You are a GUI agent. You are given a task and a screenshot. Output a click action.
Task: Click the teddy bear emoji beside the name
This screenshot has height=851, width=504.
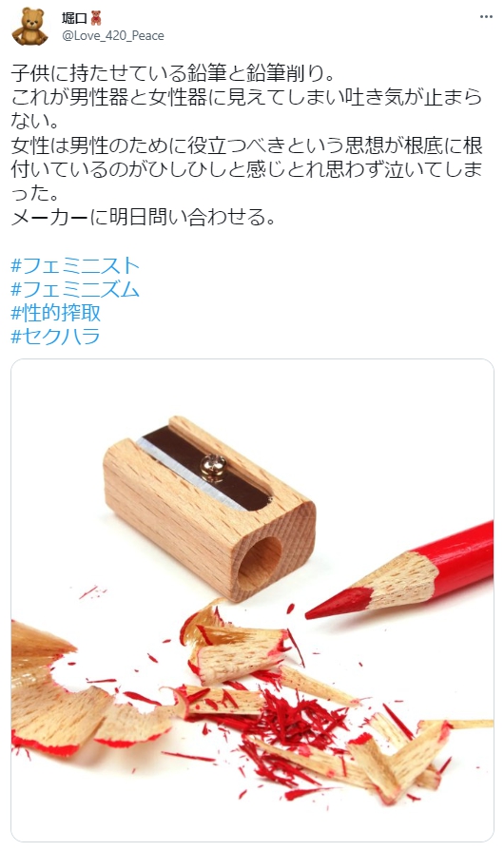click(95, 18)
